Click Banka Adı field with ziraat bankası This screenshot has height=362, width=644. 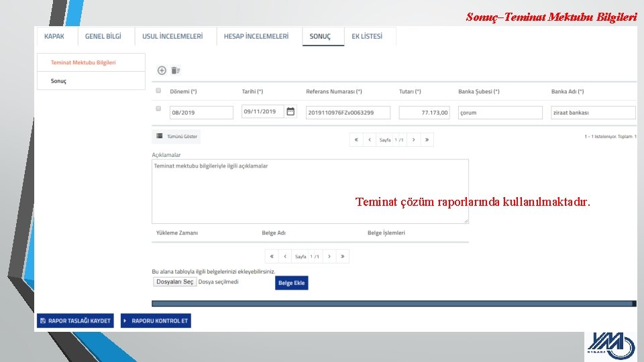click(593, 113)
